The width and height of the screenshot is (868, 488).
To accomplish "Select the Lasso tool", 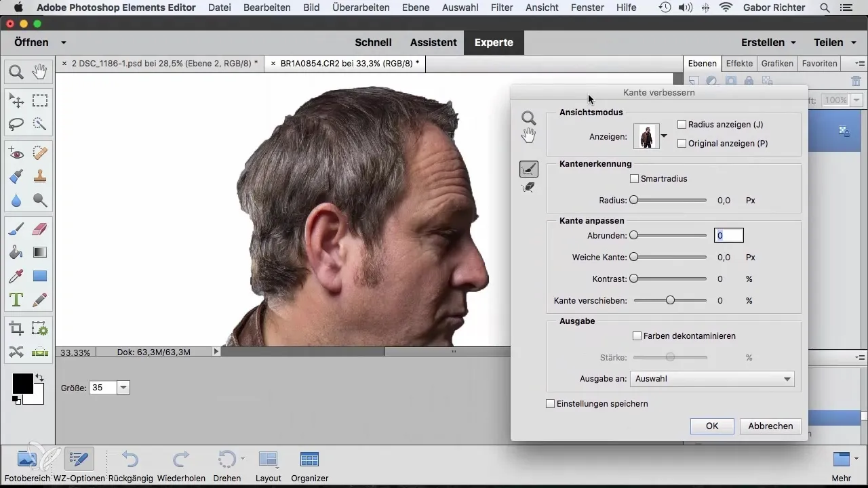I will pos(16,124).
